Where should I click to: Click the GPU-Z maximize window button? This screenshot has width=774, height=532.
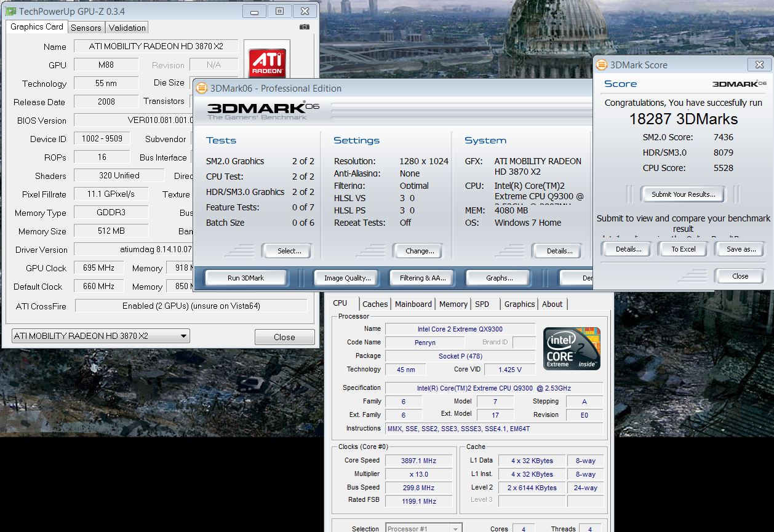279,11
